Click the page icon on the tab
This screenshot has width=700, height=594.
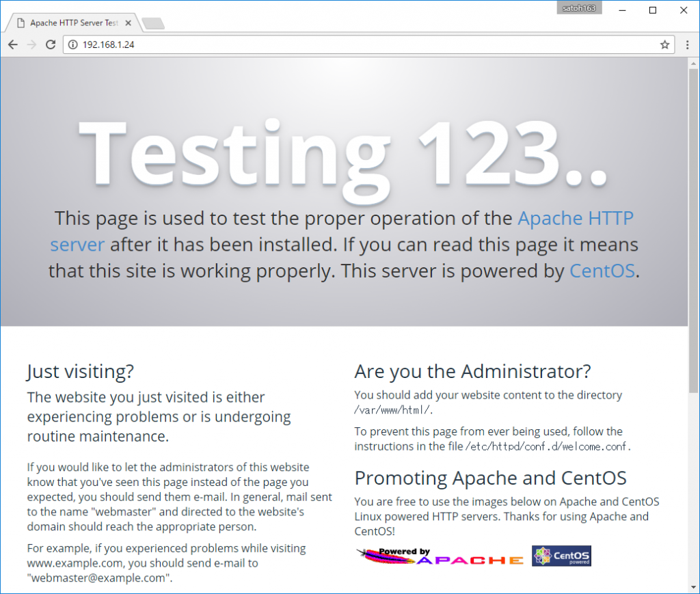[x=21, y=23]
